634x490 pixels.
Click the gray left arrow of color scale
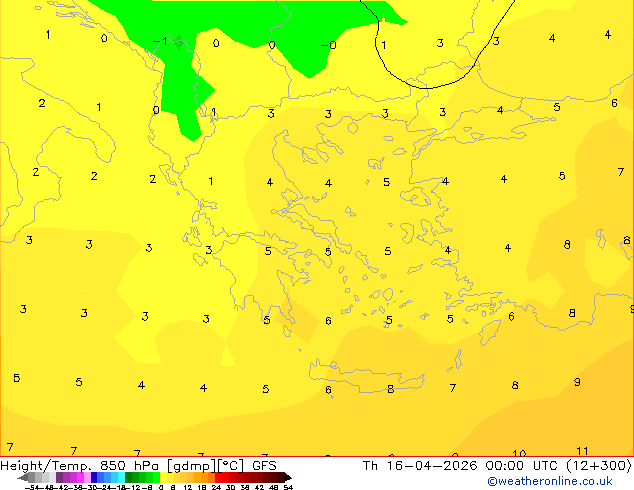tap(23, 478)
